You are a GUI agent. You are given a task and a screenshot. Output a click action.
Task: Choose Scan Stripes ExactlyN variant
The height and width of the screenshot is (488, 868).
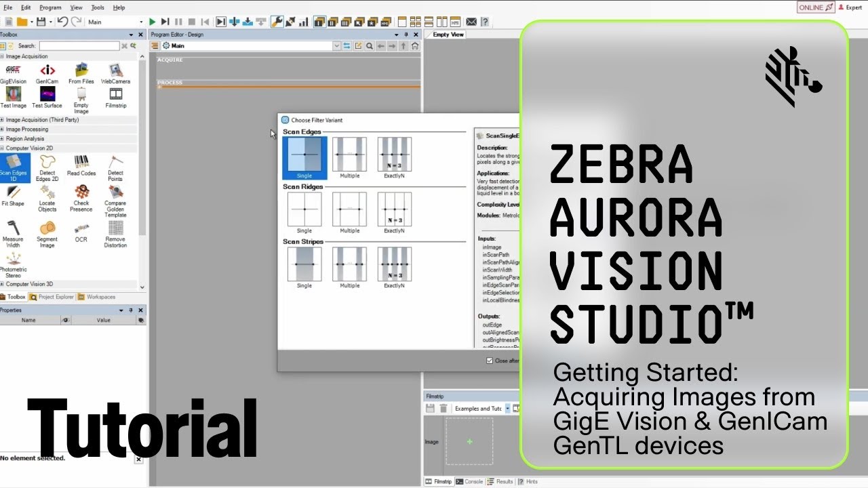[x=394, y=268]
